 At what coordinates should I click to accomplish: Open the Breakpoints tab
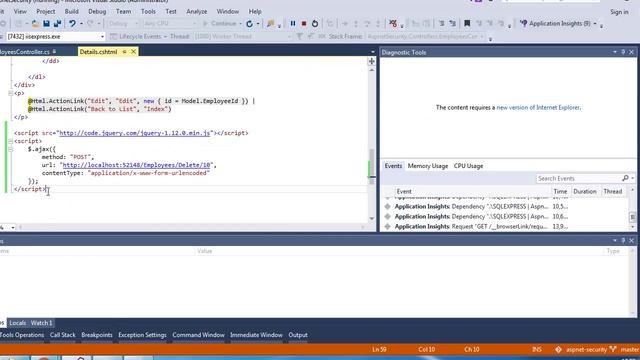97,335
